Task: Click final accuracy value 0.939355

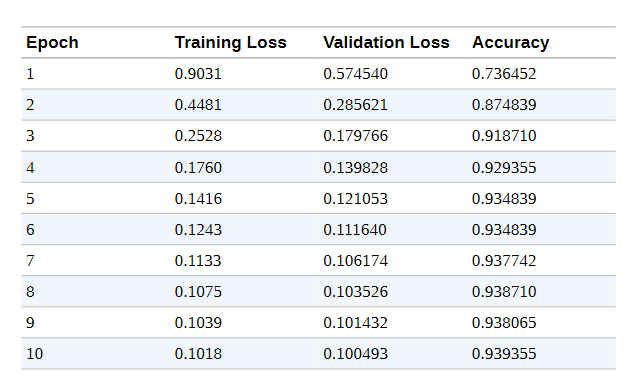Action: tap(504, 354)
